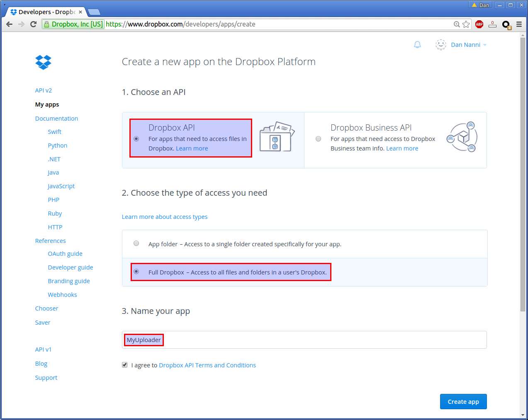
Task: Open References in the sidebar
Action: coord(50,241)
